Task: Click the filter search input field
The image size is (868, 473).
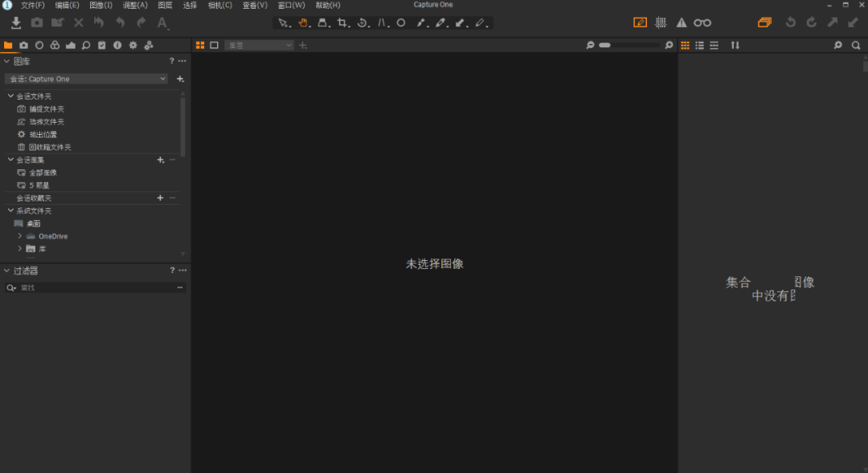Action: click(x=95, y=287)
